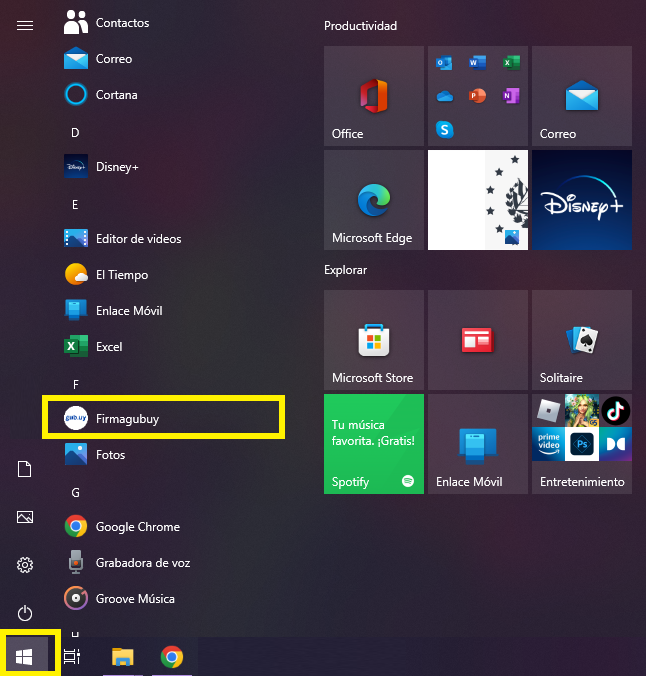Viewport: 646px width, 676px height.
Task: Open the Microsoft Edge tile
Action: click(374, 200)
